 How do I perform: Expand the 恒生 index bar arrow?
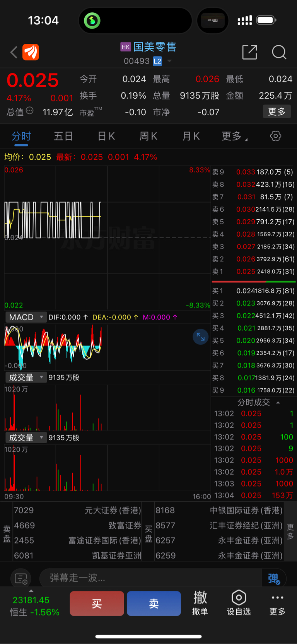click(x=31, y=591)
